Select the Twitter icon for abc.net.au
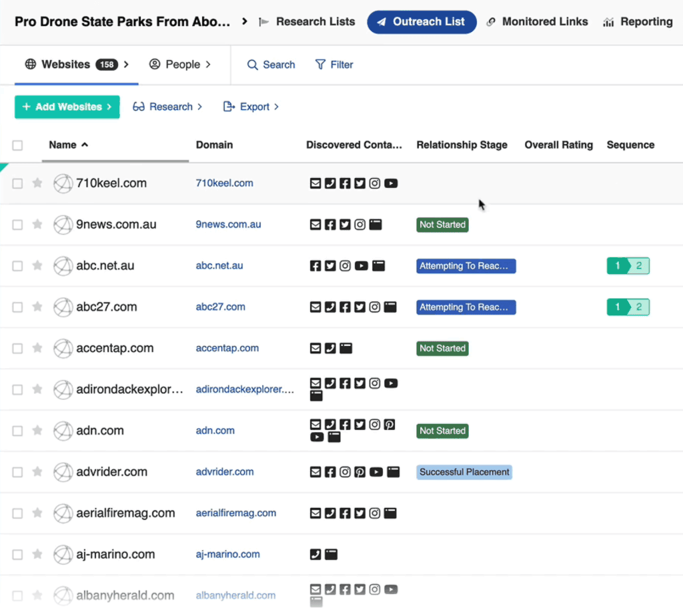 point(330,265)
